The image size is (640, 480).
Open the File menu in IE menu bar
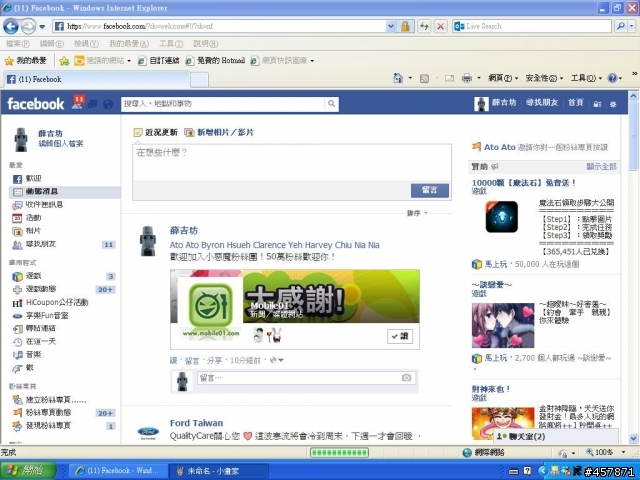pos(17,44)
